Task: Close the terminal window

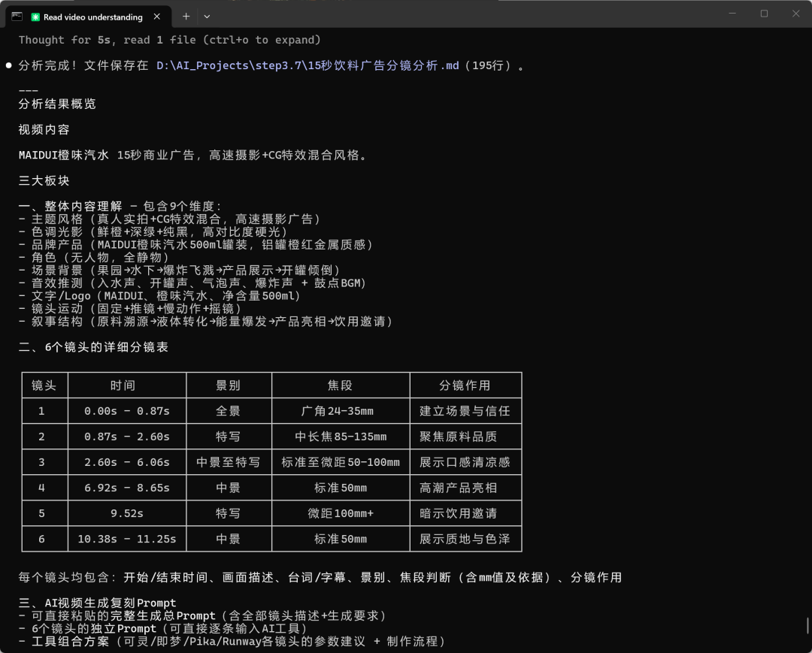Action: (x=796, y=14)
